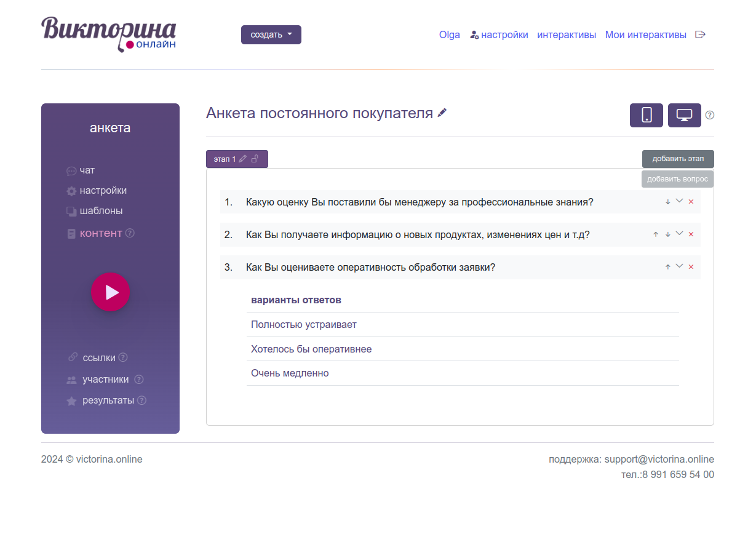Click the help icon beside результаты
The image size is (756, 534).
click(x=141, y=400)
